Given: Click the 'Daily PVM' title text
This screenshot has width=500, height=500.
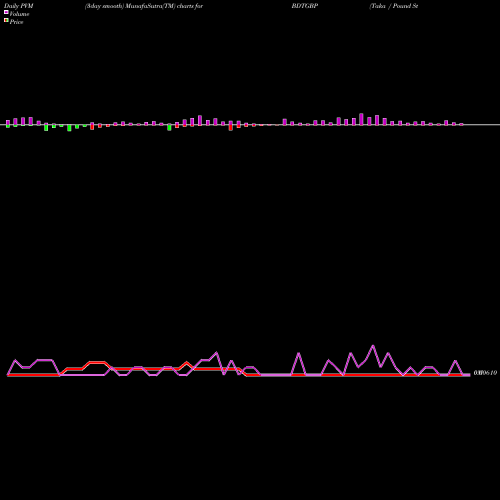Looking at the screenshot, I should 19,6.
